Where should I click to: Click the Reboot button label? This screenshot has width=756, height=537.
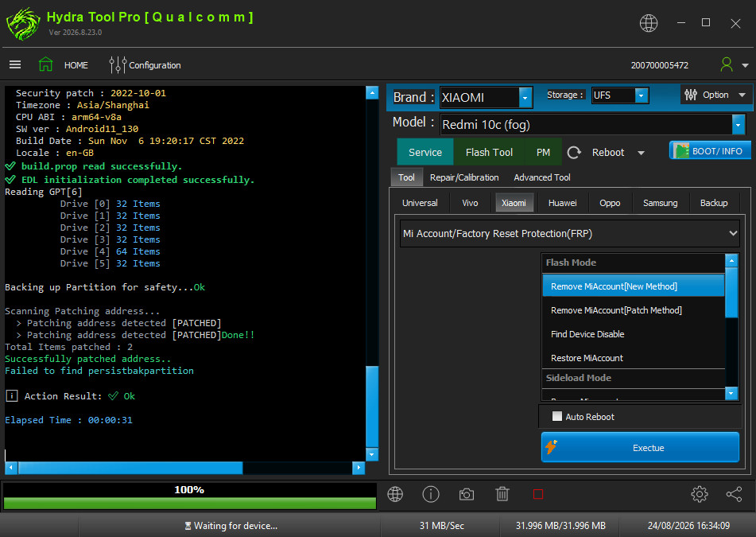click(x=608, y=153)
